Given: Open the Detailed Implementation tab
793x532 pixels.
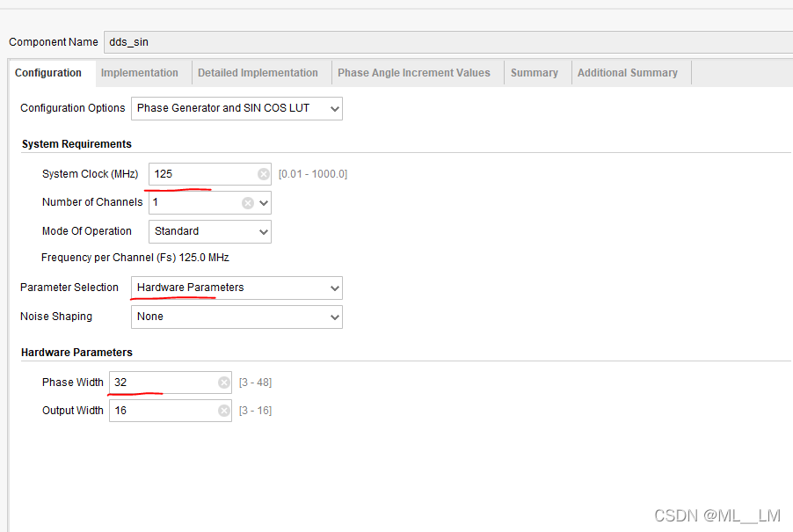Looking at the screenshot, I should point(258,73).
